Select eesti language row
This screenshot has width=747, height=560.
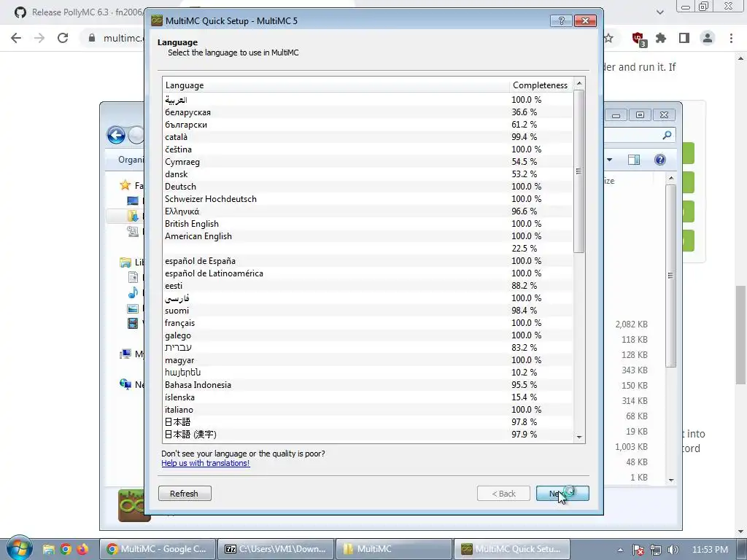368,286
